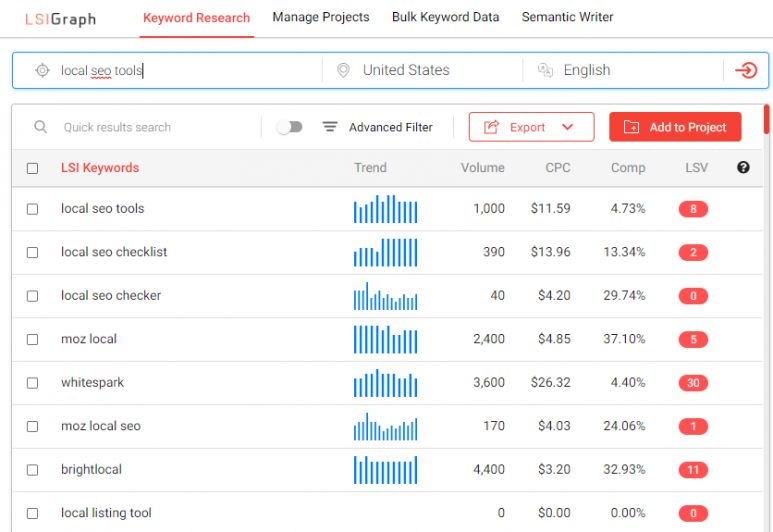
Task: Check the brightlocal row checkbox
Action: coord(33,470)
